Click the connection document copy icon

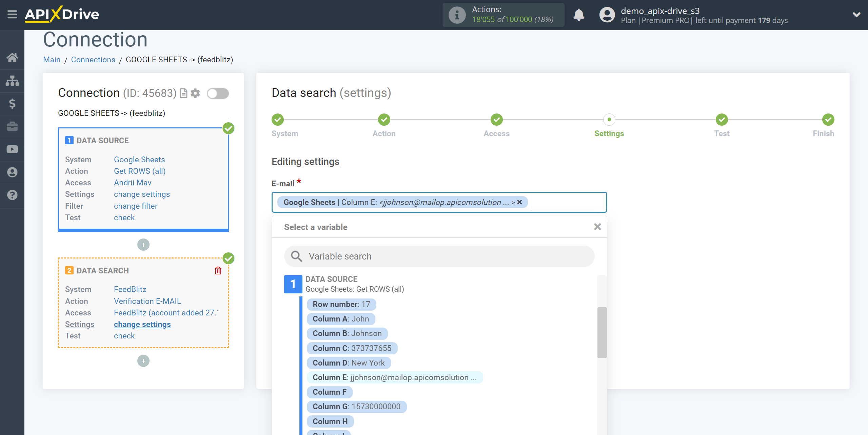183,93
